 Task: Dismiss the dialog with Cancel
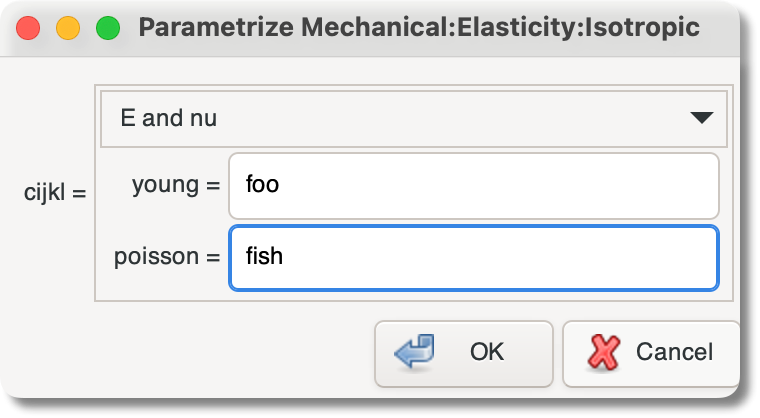click(651, 352)
